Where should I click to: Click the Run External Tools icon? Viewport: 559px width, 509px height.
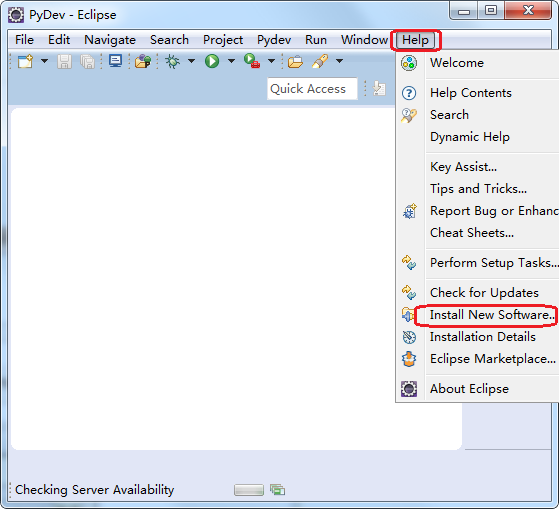(252, 61)
